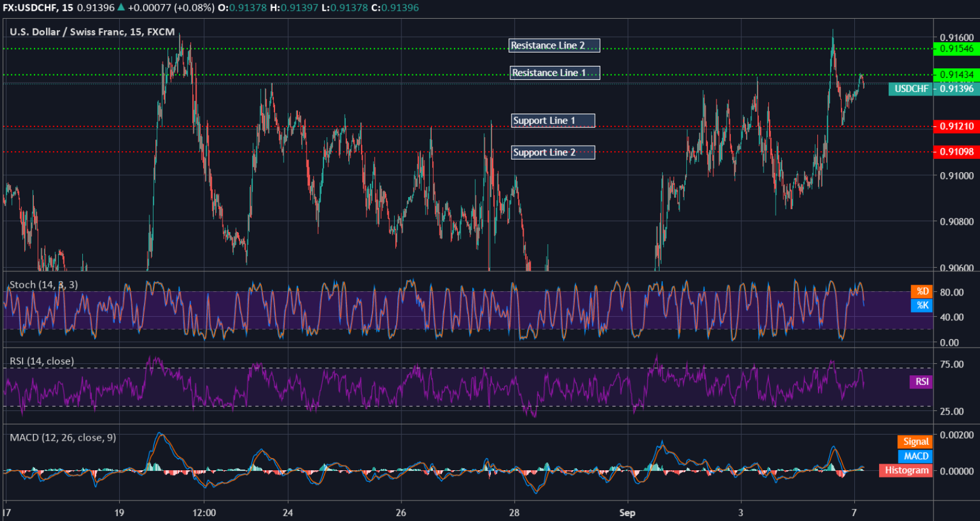
Task: Select the Support Line 1 label
Action: [x=553, y=121]
